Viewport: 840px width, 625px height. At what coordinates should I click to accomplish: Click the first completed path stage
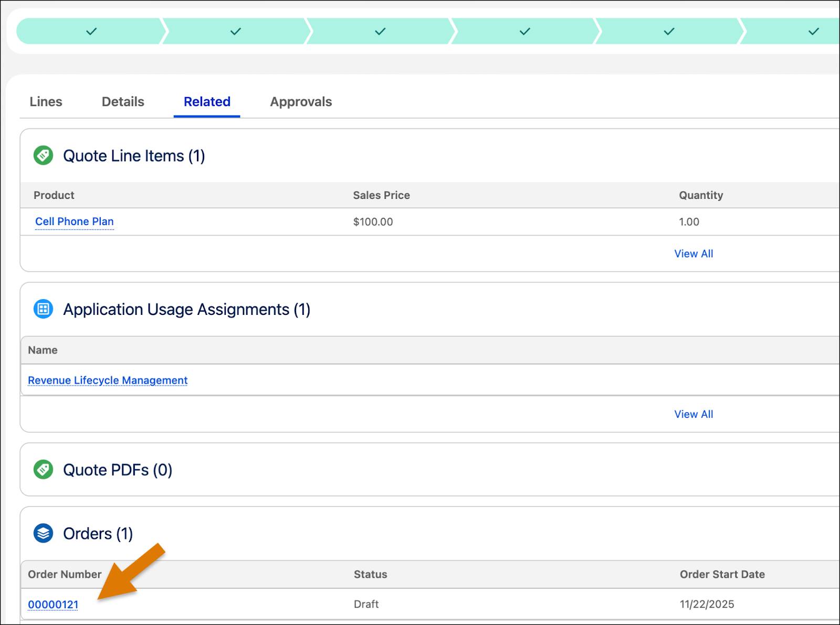(x=91, y=31)
